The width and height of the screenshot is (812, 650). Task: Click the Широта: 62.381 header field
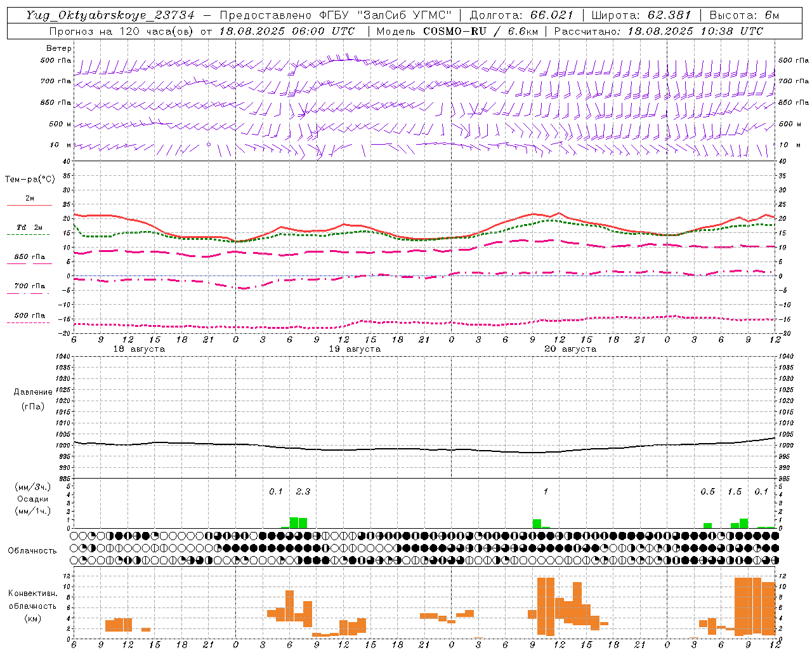click(x=640, y=15)
